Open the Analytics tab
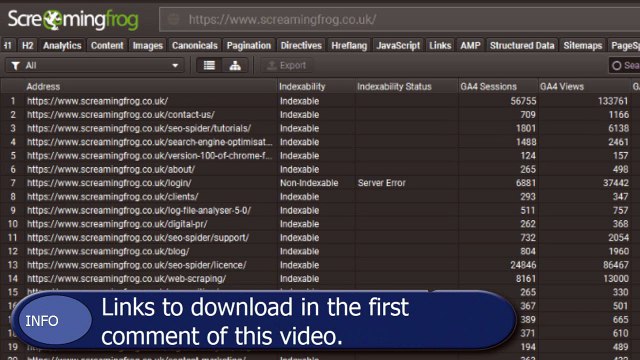This screenshot has height=360, width=640. click(62, 45)
